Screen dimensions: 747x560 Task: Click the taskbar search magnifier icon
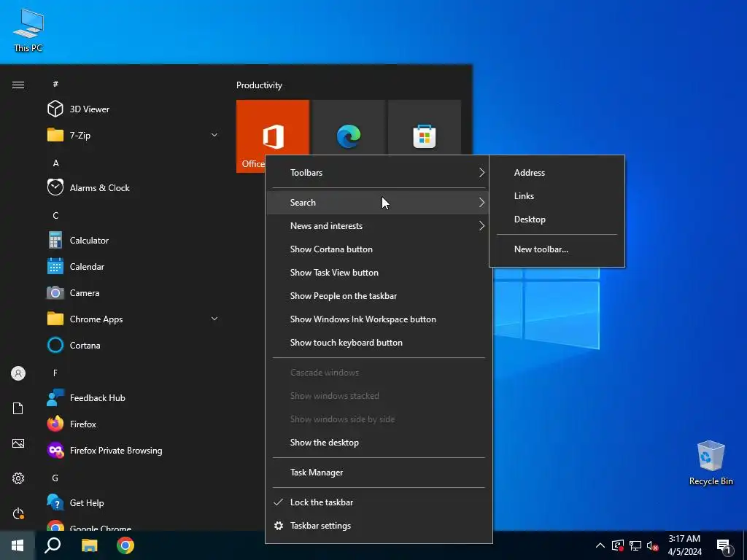[53, 545]
